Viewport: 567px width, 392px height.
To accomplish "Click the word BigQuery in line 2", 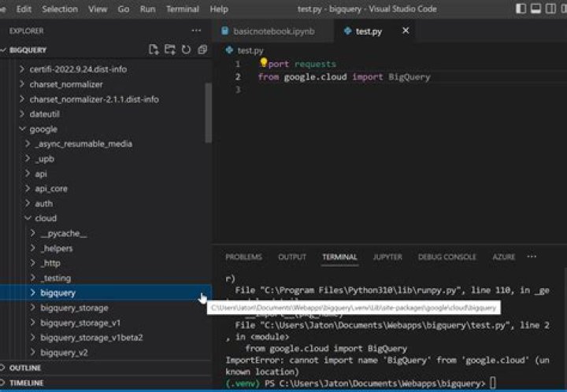I will (409, 77).
